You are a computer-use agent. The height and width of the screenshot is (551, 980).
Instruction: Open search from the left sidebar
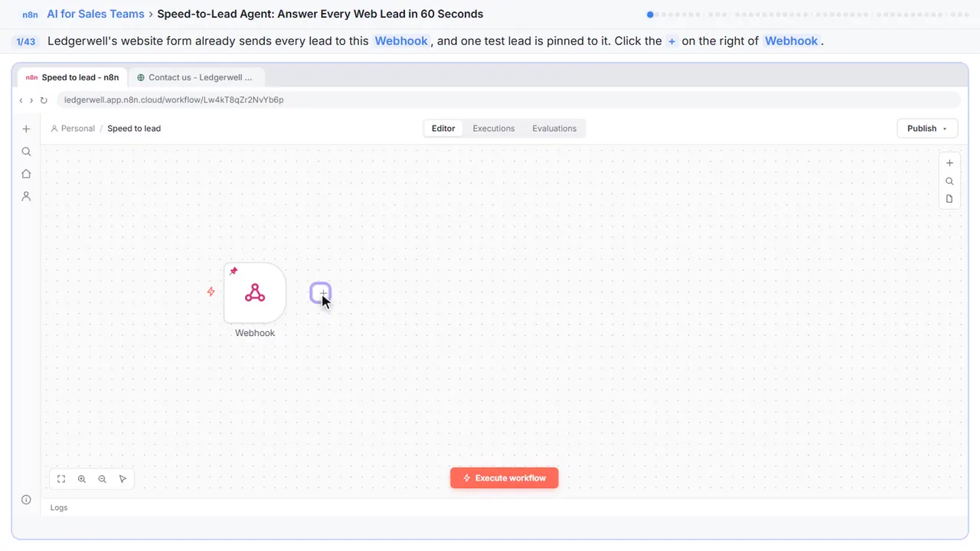tap(26, 152)
